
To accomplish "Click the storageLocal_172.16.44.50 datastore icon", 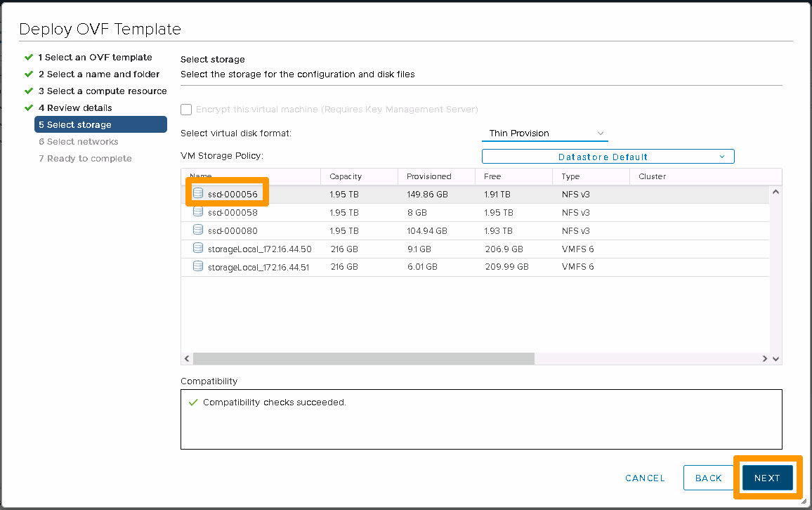I will [x=197, y=249].
